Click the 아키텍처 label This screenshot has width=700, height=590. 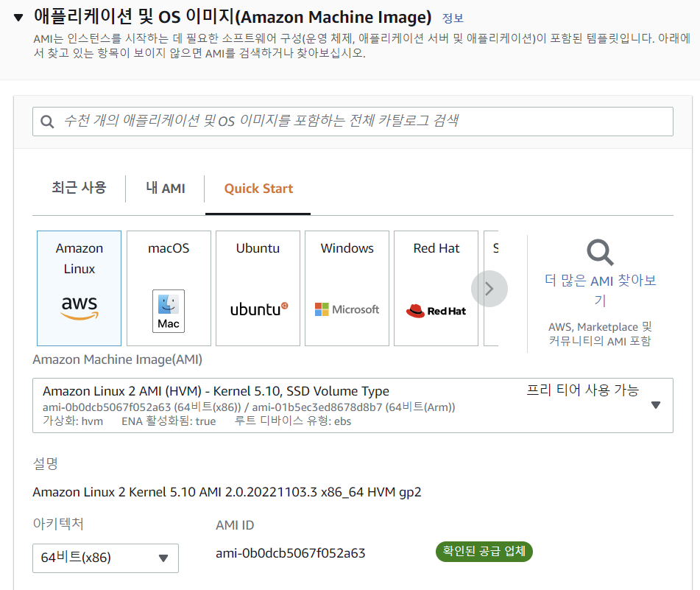pyautogui.click(x=58, y=524)
